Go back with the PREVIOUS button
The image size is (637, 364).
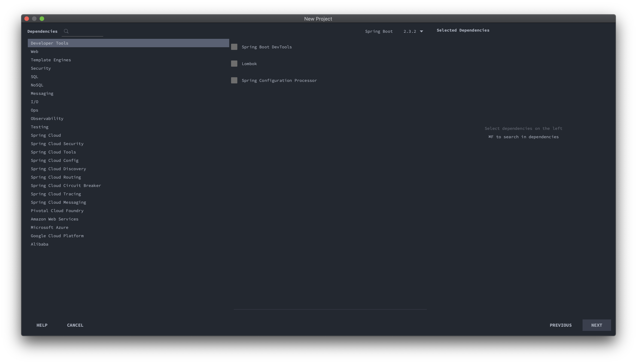(x=560, y=325)
